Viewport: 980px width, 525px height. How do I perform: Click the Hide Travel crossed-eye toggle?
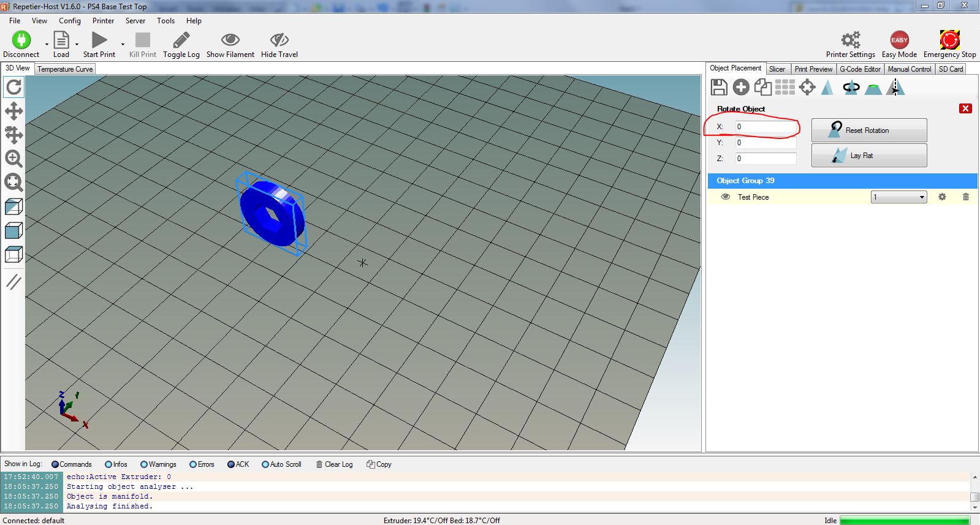pos(279,40)
